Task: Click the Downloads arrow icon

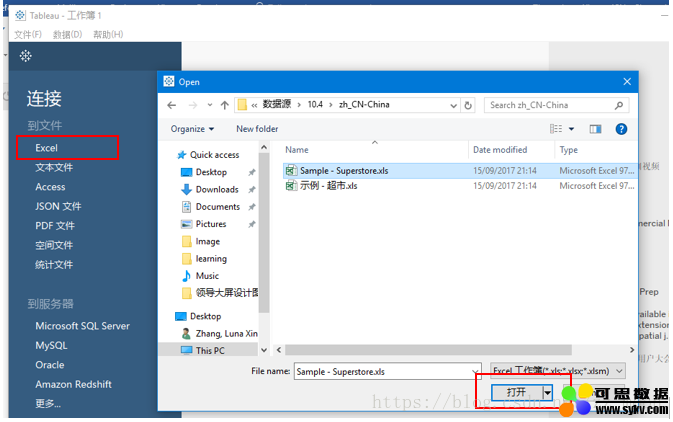Action: pos(186,189)
